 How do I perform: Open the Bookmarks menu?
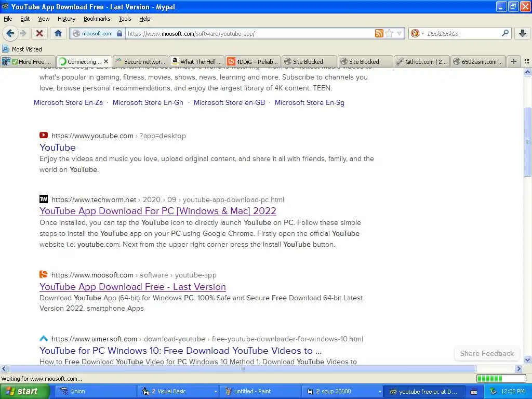tap(97, 19)
